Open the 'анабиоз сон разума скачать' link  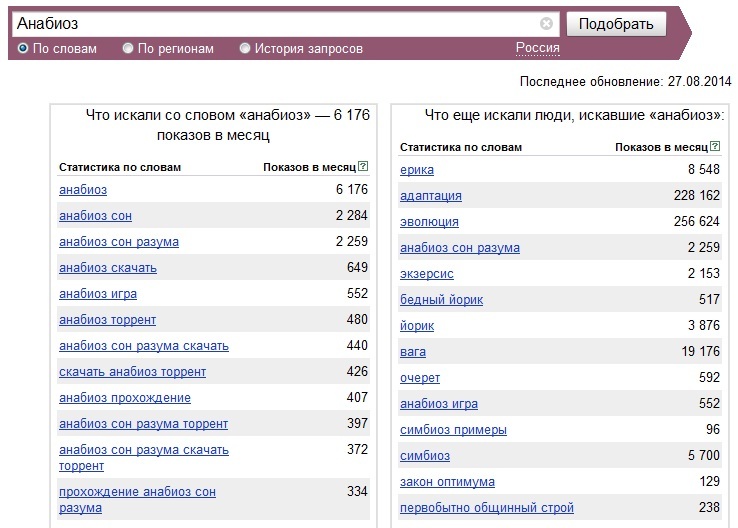pyautogui.click(x=144, y=346)
